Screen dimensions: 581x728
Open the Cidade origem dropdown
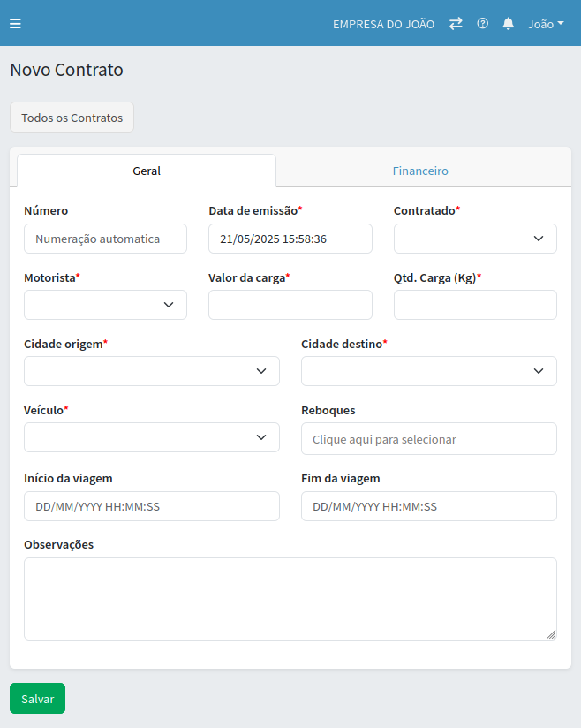coord(152,371)
